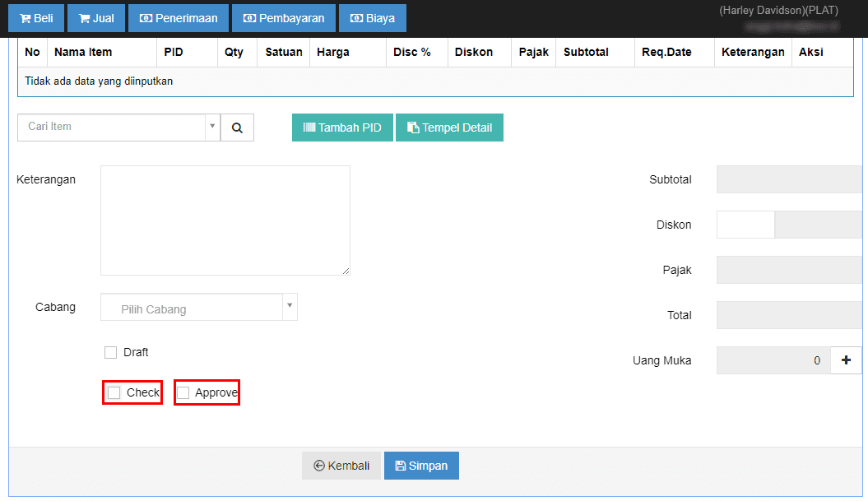868x501 pixels.
Task: Click the 'Tidak ada data yang diinputkan' row
Action: coord(435,81)
